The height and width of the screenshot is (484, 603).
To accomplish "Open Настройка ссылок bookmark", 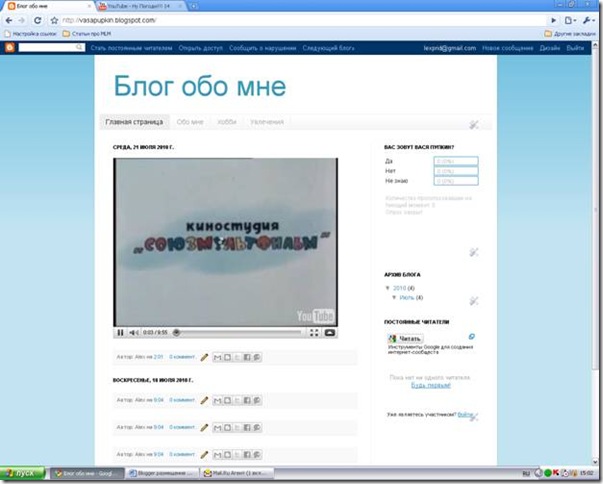I will click(x=30, y=34).
